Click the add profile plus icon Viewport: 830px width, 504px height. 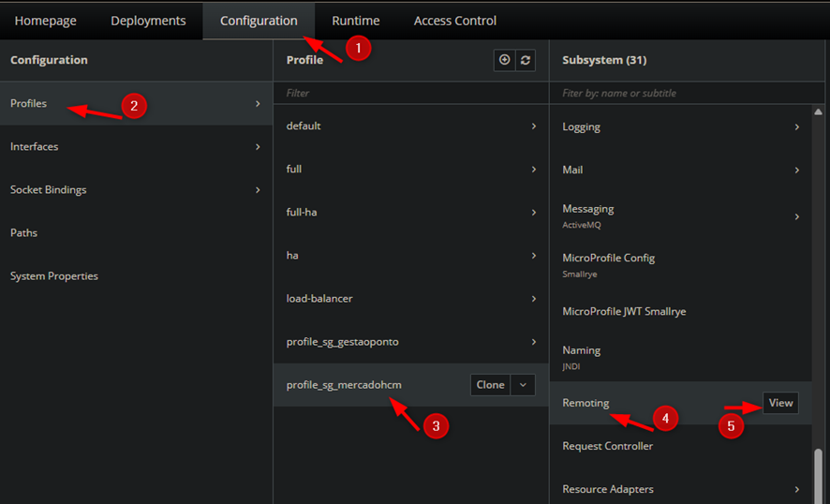505,60
